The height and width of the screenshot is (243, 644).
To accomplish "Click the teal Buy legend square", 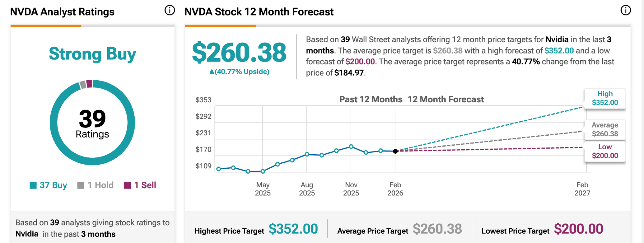I will [x=33, y=185].
